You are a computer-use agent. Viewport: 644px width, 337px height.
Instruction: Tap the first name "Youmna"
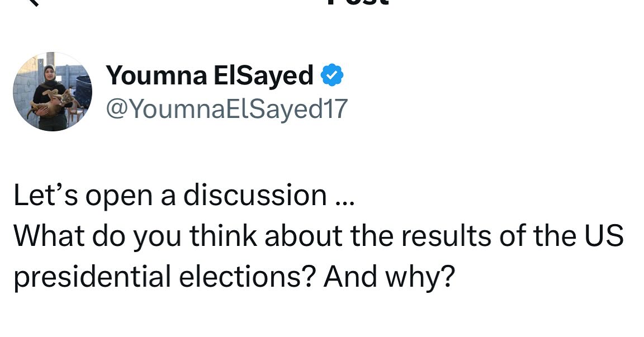tap(155, 75)
